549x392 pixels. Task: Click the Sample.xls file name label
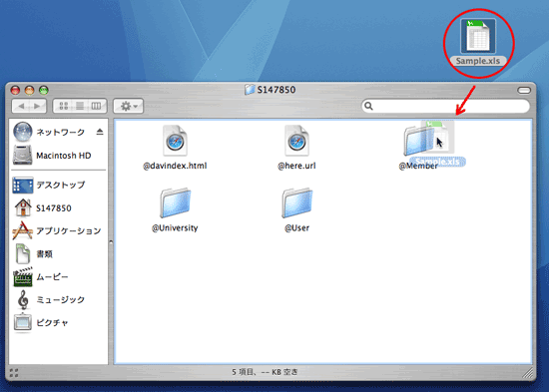pyautogui.click(x=478, y=61)
